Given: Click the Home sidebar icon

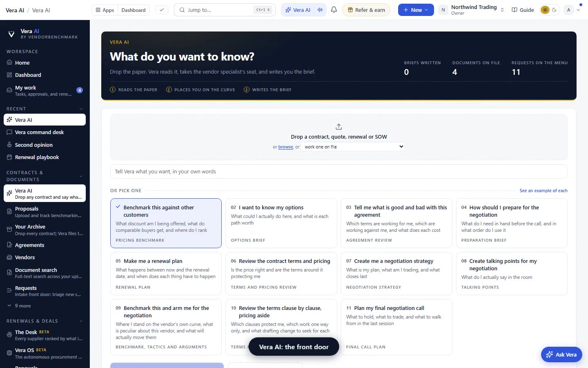Looking at the screenshot, I should point(9,63).
